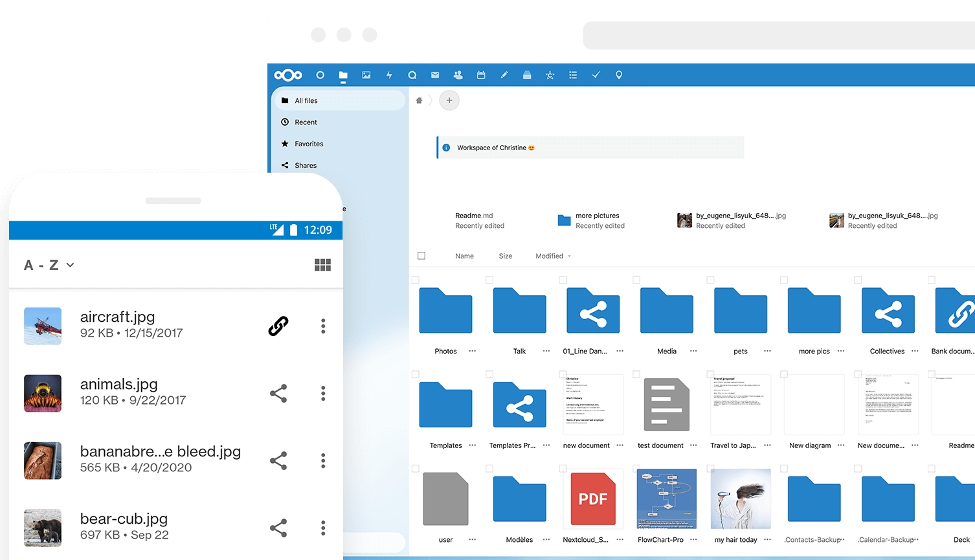The image size is (975, 560).
Task: Open the Activity lightning icon
Action: click(x=389, y=75)
